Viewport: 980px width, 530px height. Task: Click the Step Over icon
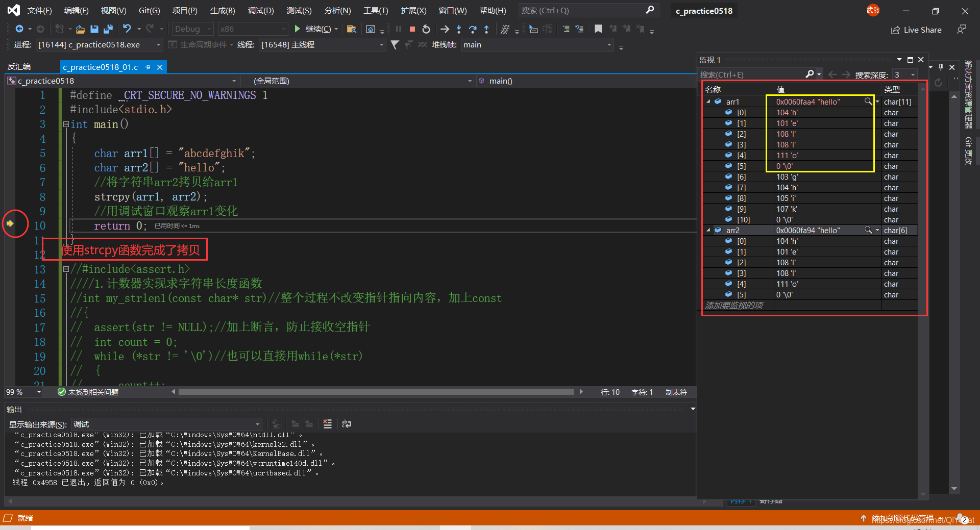[473, 29]
